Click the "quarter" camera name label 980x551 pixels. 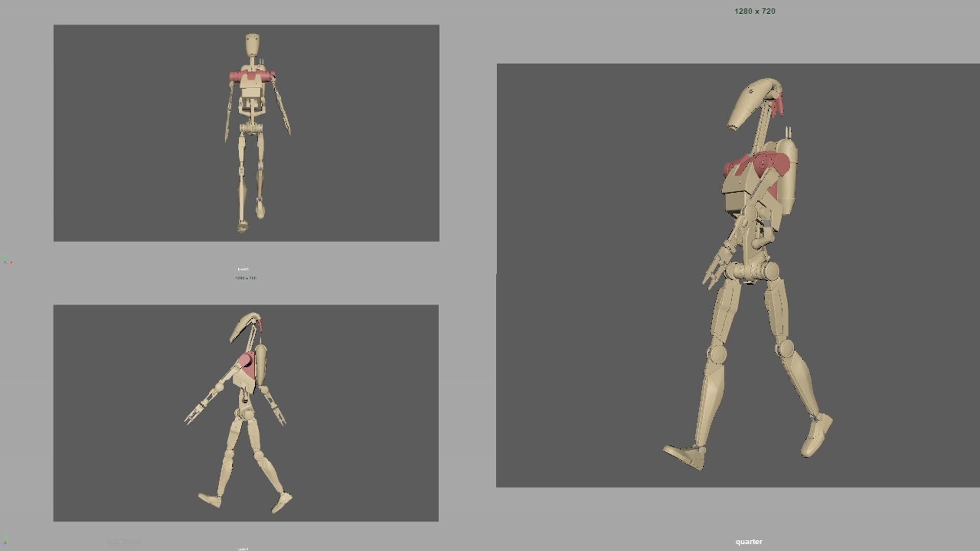[x=749, y=541]
